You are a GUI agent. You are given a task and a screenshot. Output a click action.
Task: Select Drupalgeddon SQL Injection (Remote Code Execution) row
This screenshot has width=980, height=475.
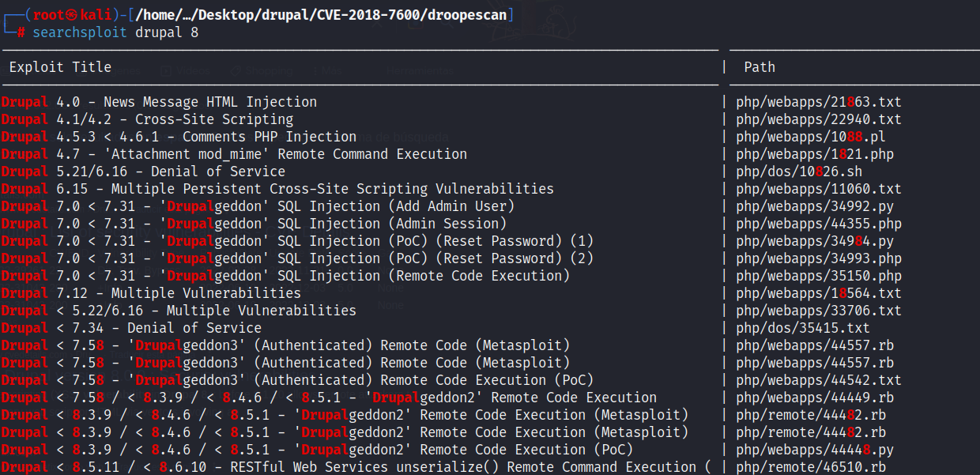click(285, 276)
